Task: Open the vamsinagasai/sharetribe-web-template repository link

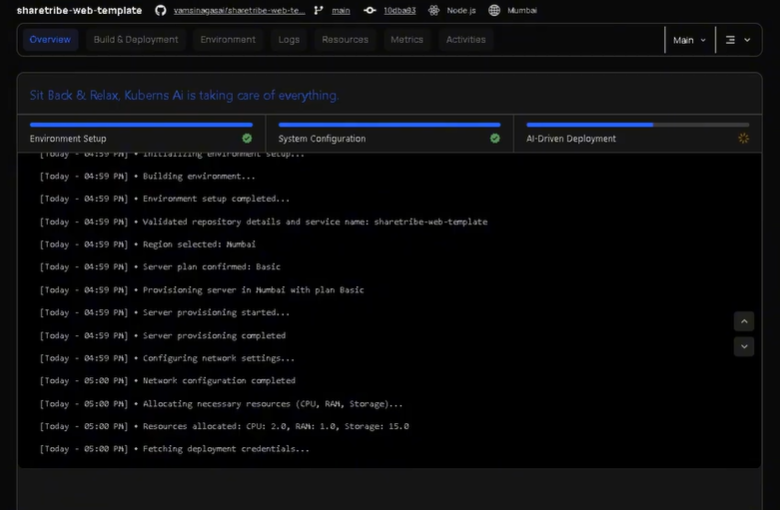Action: 239,10
